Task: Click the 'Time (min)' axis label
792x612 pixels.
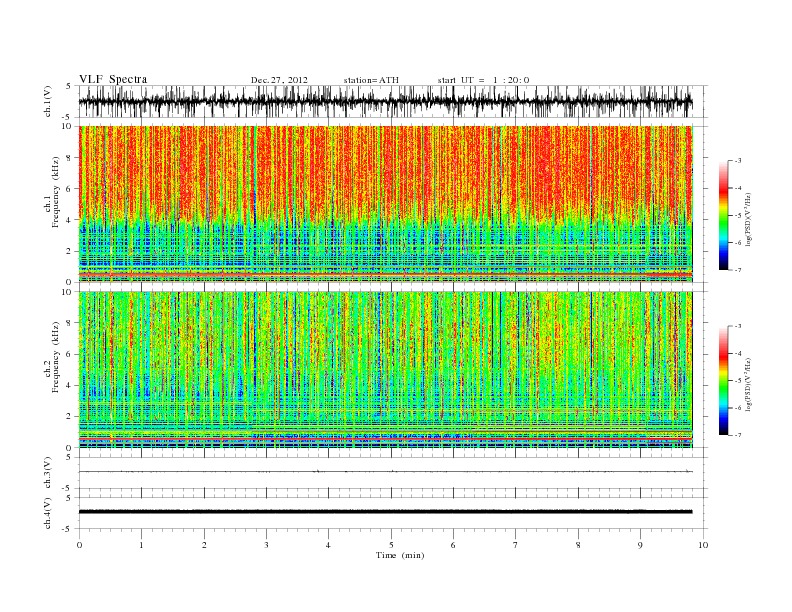Action: [400, 555]
